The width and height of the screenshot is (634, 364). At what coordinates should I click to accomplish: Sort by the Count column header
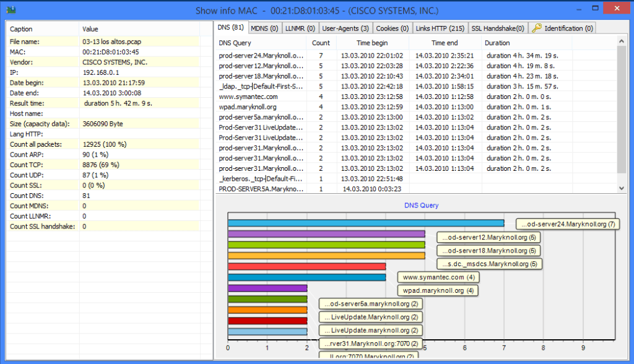click(x=321, y=43)
